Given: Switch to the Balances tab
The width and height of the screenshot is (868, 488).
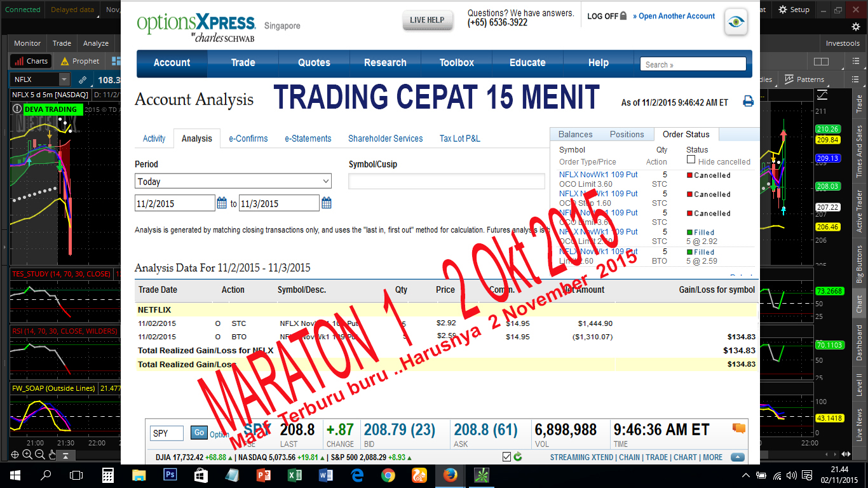Looking at the screenshot, I should [x=575, y=134].
